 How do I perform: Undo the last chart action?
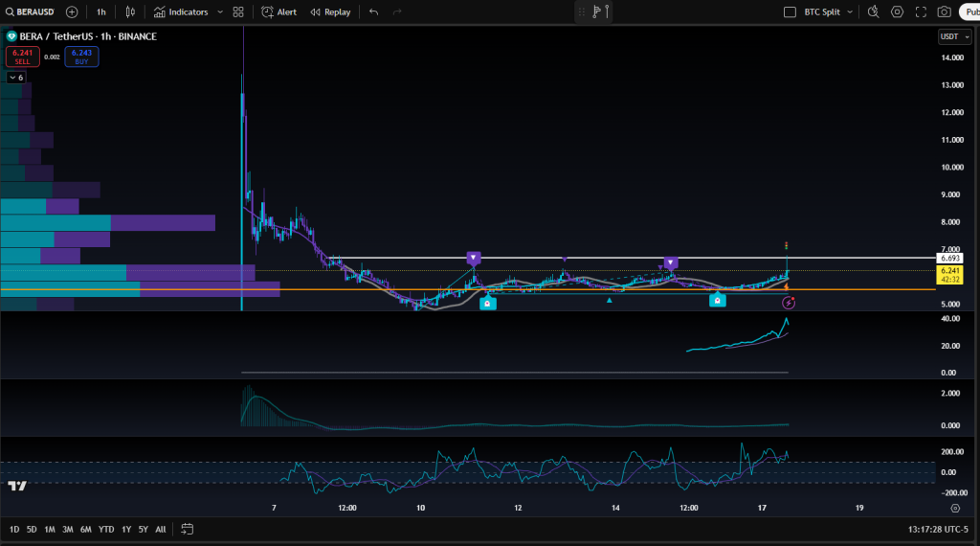click(374, 11)
